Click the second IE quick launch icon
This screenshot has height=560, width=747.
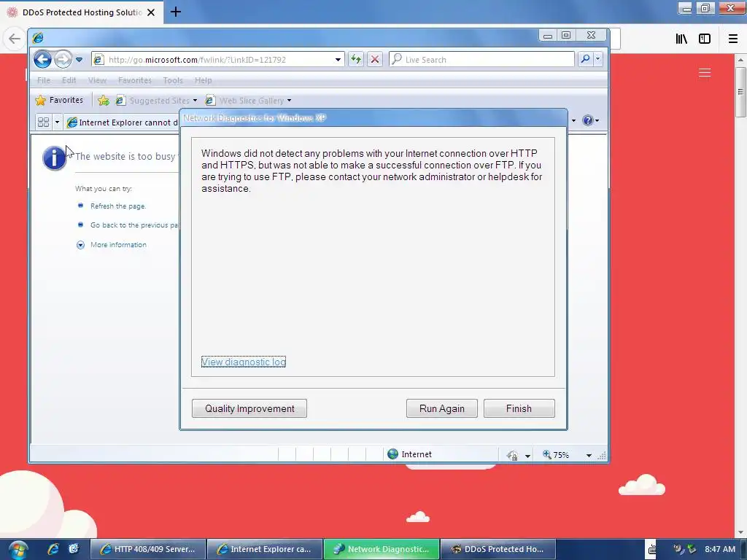pyautogui.click(x=74, y=549)
